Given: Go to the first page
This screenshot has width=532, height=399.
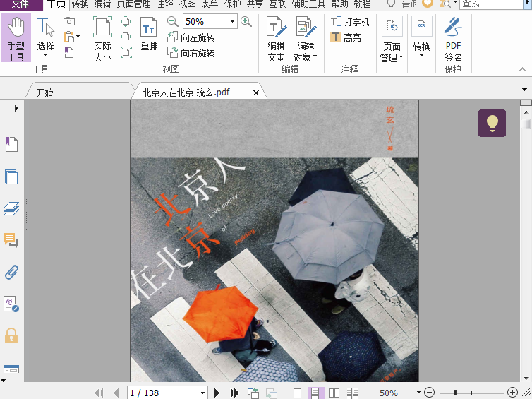Looking at the screenshot, I should [x=99, y=393].
